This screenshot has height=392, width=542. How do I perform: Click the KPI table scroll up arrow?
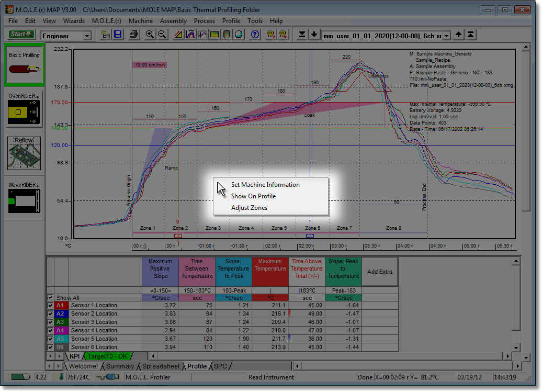[x=516, y=261]
